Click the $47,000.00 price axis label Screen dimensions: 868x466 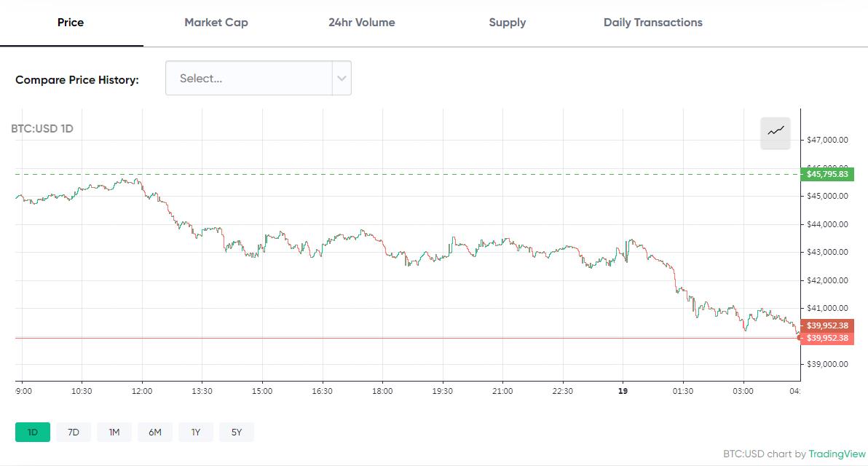(826, 140)
